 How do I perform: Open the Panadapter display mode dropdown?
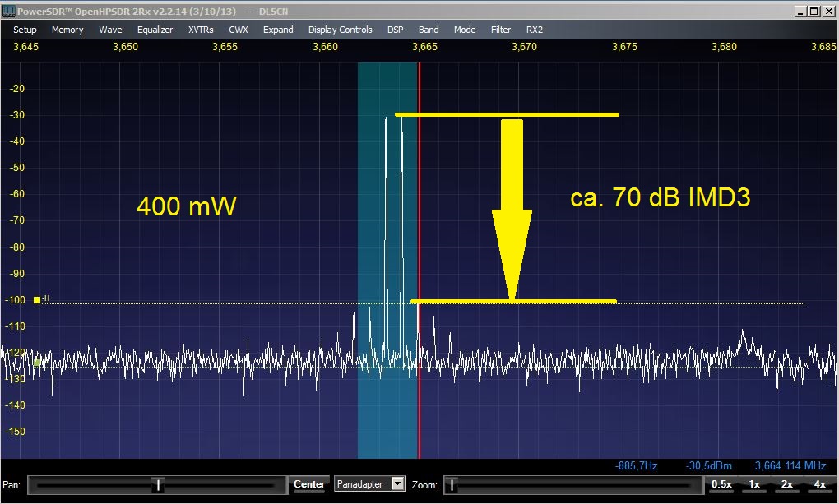click(x=397, y=484)
